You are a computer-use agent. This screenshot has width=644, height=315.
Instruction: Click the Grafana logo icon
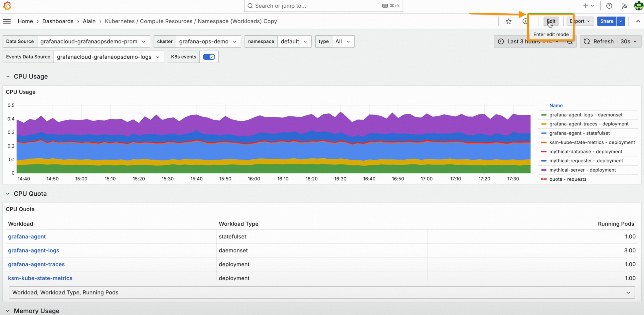pyautogui.click(x=7, y=6)
